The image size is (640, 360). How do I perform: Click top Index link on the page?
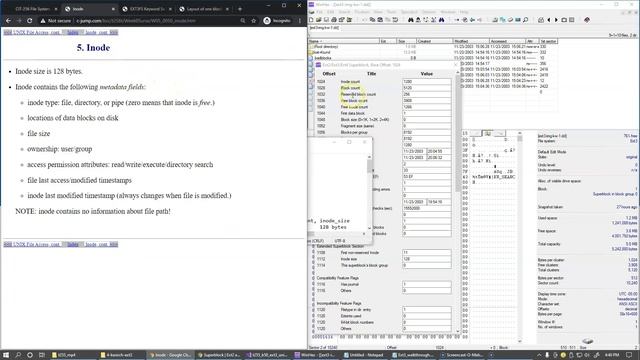[73, 32]
